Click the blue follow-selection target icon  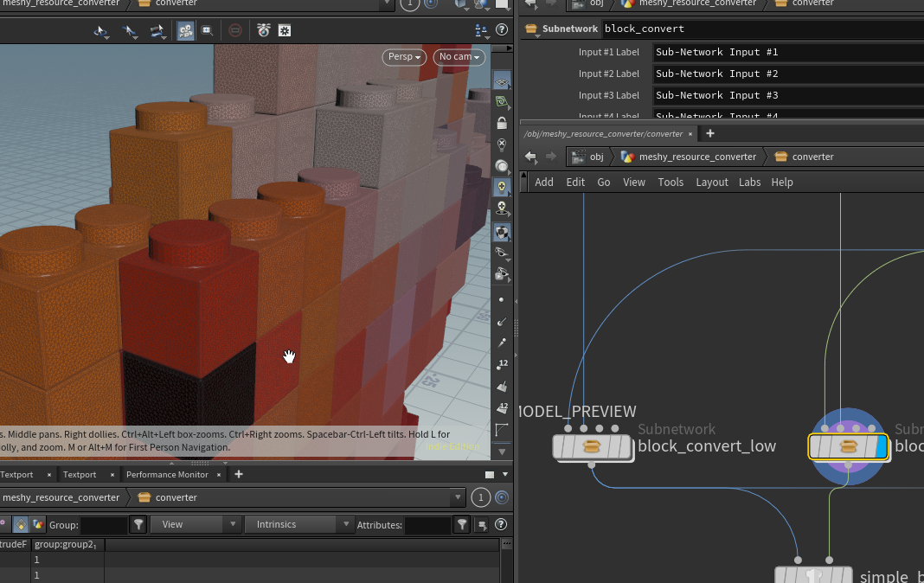click(502, 497)
